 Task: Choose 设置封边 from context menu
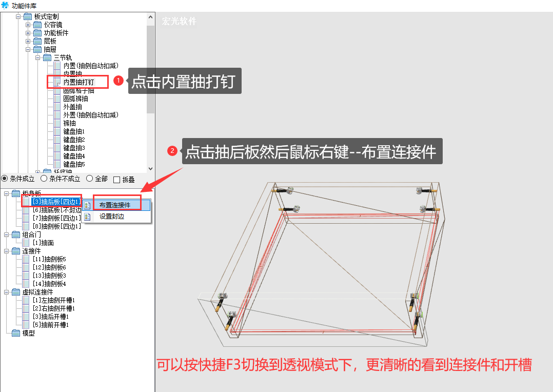(112, 217)
